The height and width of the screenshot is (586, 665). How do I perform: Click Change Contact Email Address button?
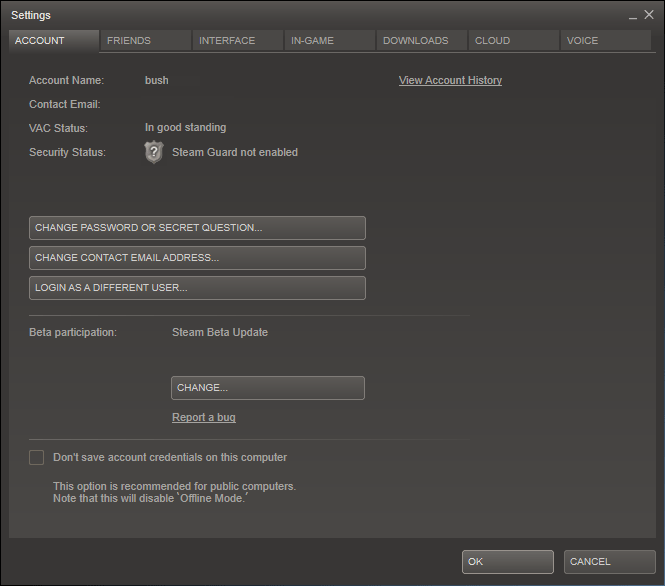[197, 258]
